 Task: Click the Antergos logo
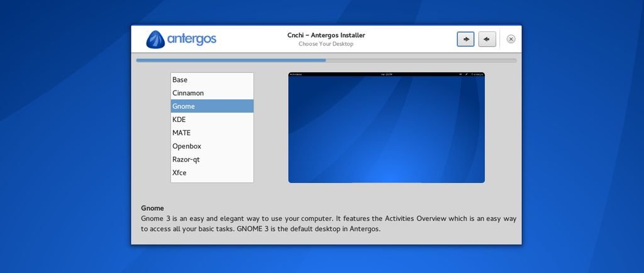[181, 40]
